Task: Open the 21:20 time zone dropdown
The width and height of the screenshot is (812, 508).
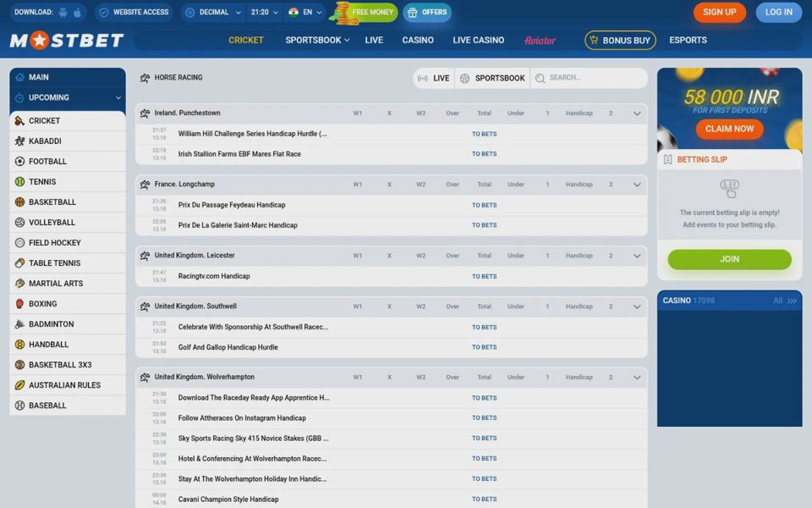Action: [x=264, y=13]
